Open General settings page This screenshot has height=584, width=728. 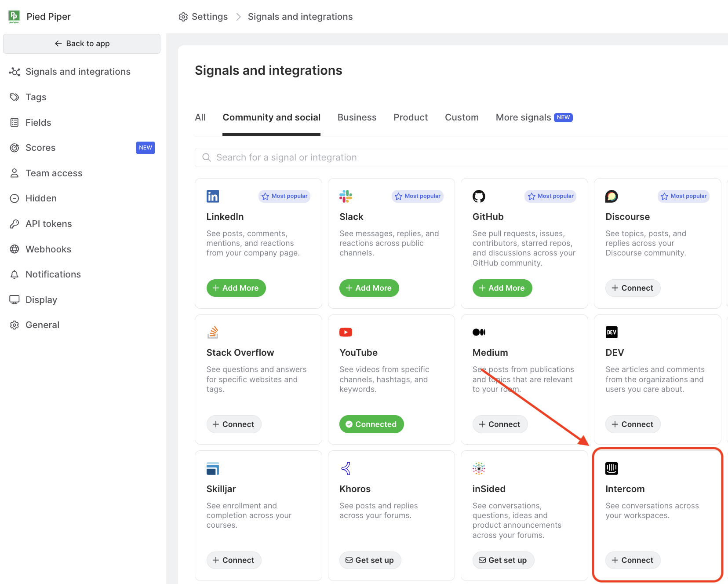click(42, 325)
